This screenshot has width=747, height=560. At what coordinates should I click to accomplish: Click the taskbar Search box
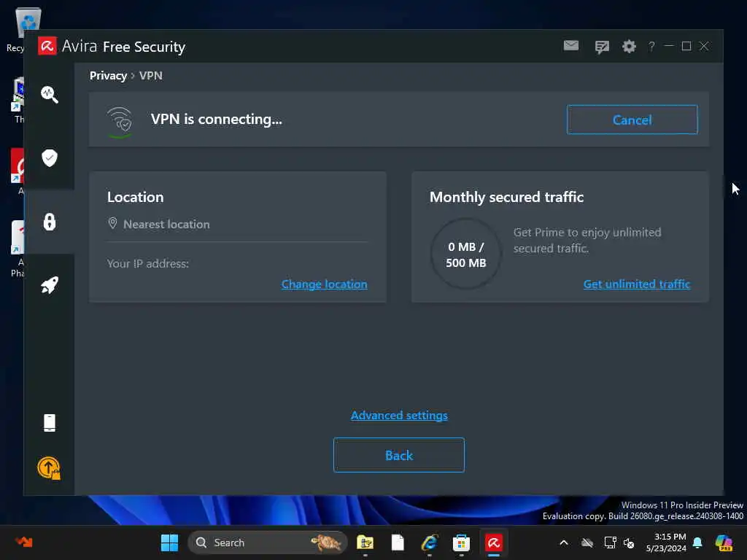tap(268, 542)
